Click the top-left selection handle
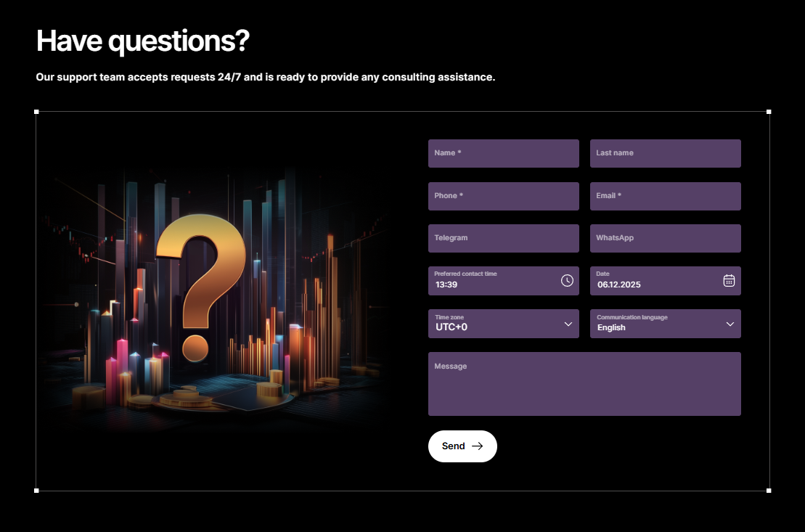Screen dimensions: 805x532 [x=36, y=112]
